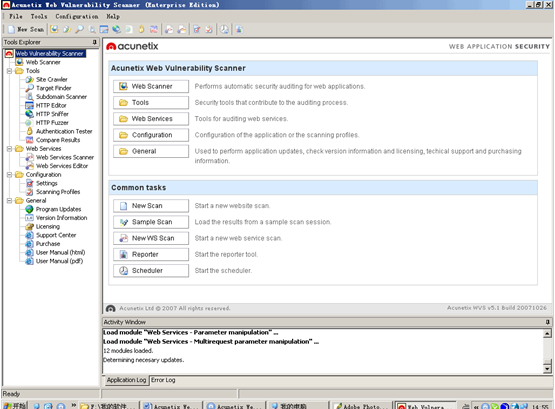Open the Configuration menu

point(77,16)
